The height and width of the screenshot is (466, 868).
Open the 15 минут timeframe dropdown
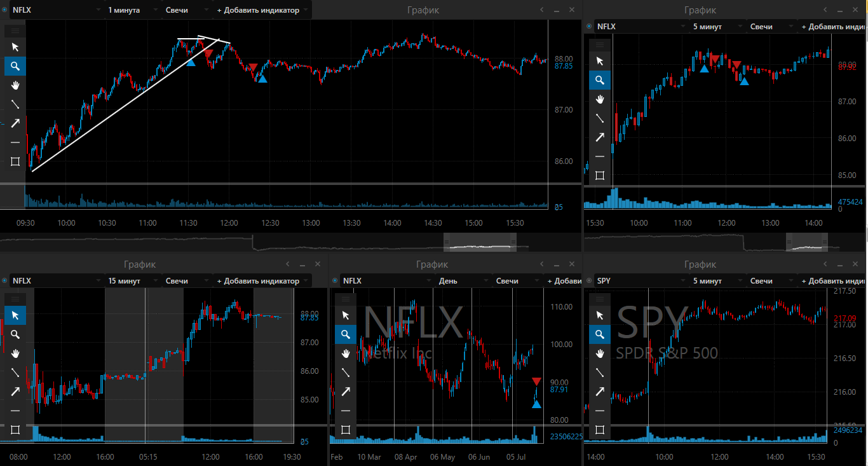click(132, 280)
